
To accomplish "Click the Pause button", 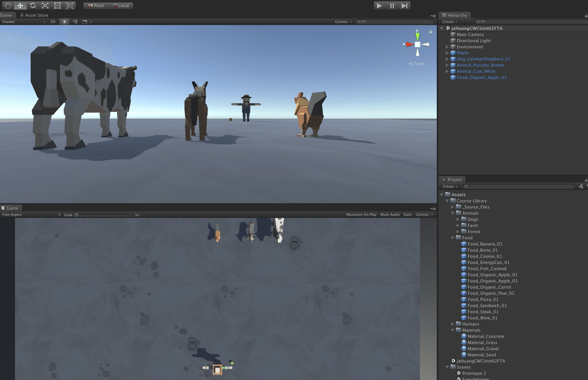I will click(392, 6).
